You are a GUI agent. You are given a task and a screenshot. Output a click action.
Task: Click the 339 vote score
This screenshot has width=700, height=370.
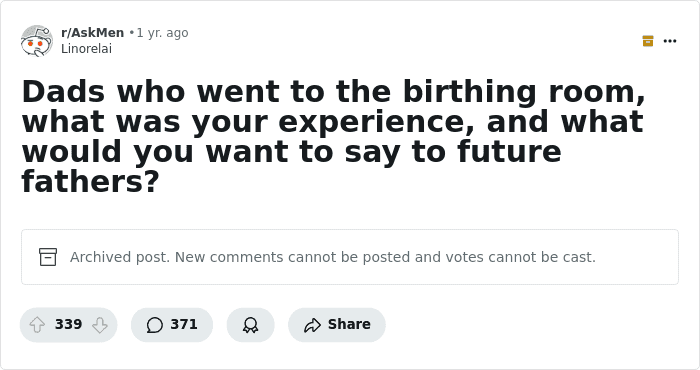[68, 324]
